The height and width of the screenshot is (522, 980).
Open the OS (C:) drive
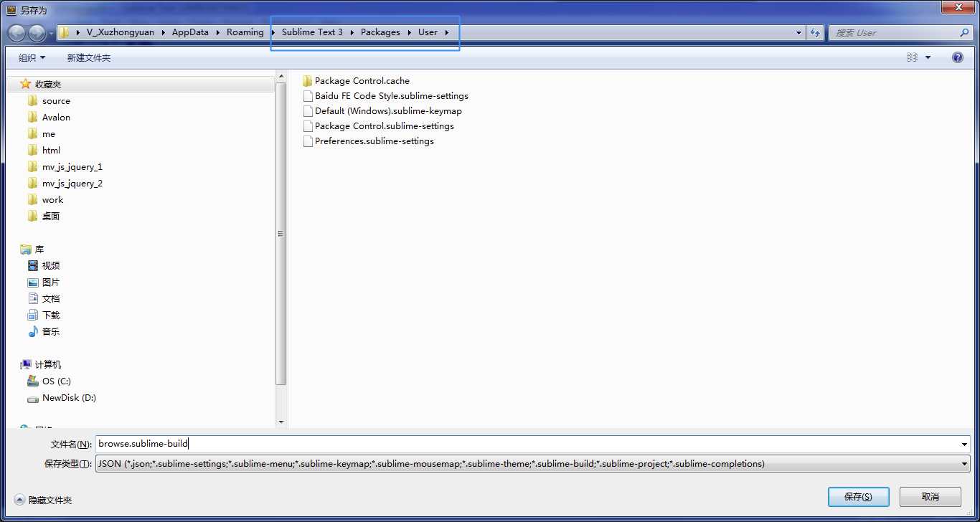tap(56, 381)
